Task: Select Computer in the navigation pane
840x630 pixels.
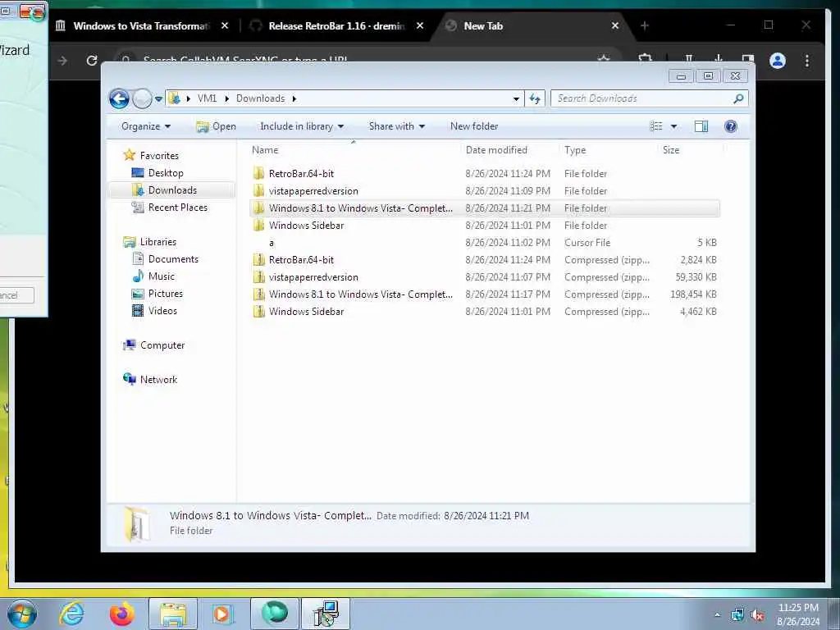Action: (x=162, y=345)
